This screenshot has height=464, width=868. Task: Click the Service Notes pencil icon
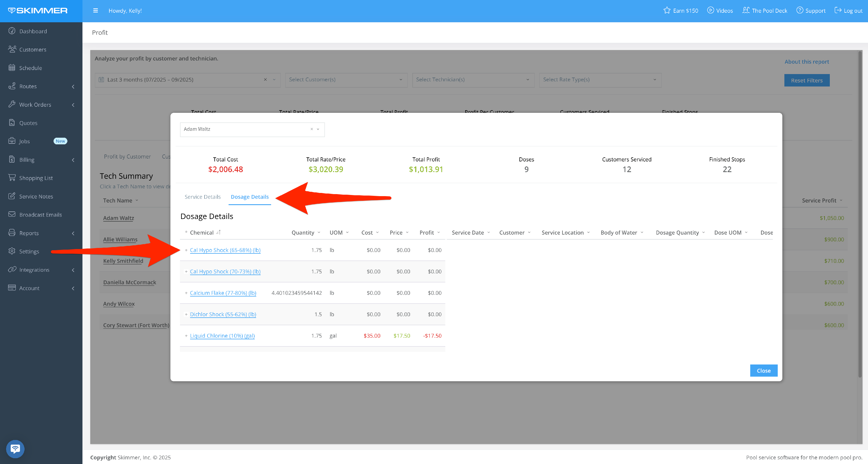tap(12, 196)
